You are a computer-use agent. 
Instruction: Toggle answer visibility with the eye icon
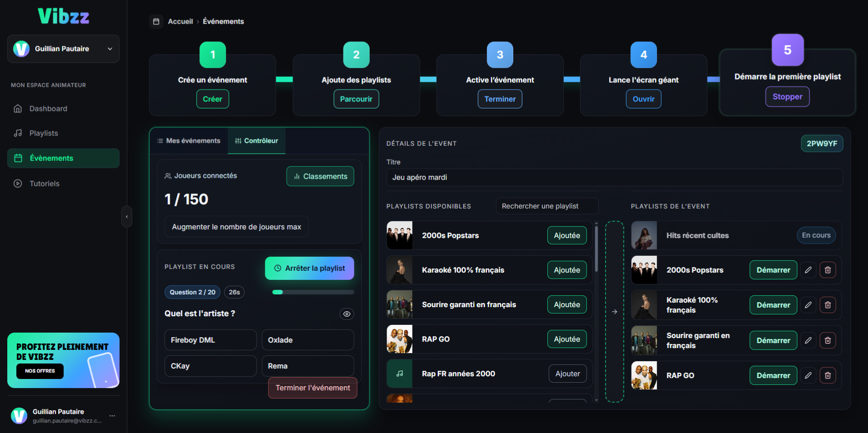pyautogui.click(x=347, y=314)
